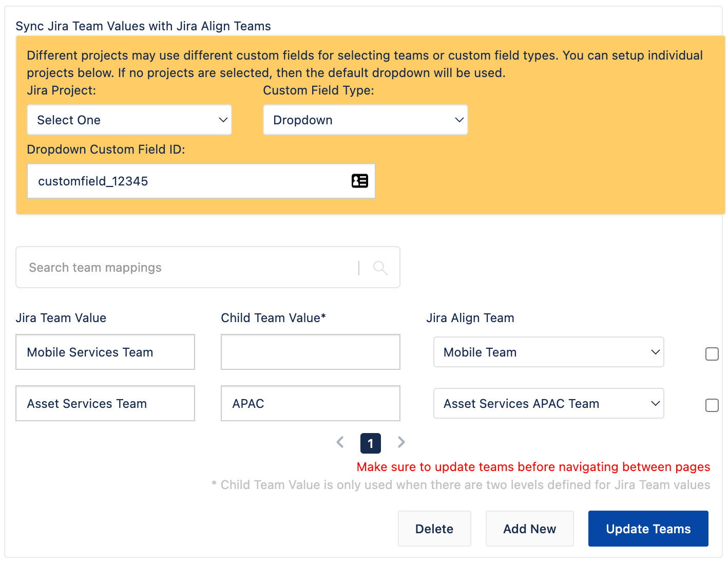The height and width of the screenshot is (562, 728).
Task: Click the next page chevron arrow
Action: (x=401, y=442)
